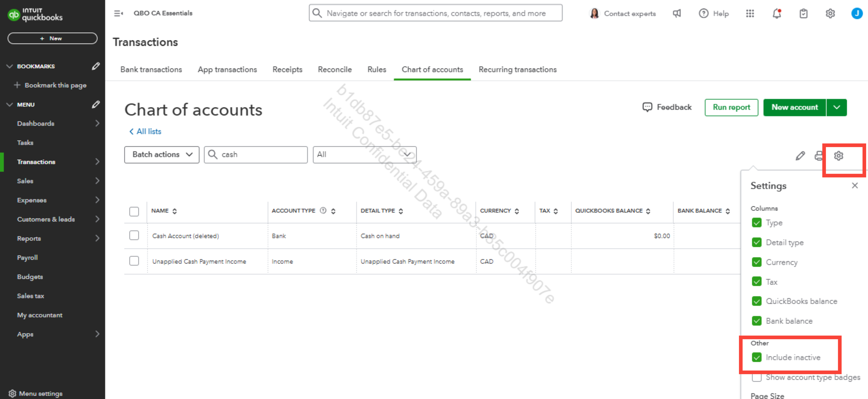Click the Run report button
Image resolution: width=868 pixels, height=399 pixels.
[x=731, y=107]
